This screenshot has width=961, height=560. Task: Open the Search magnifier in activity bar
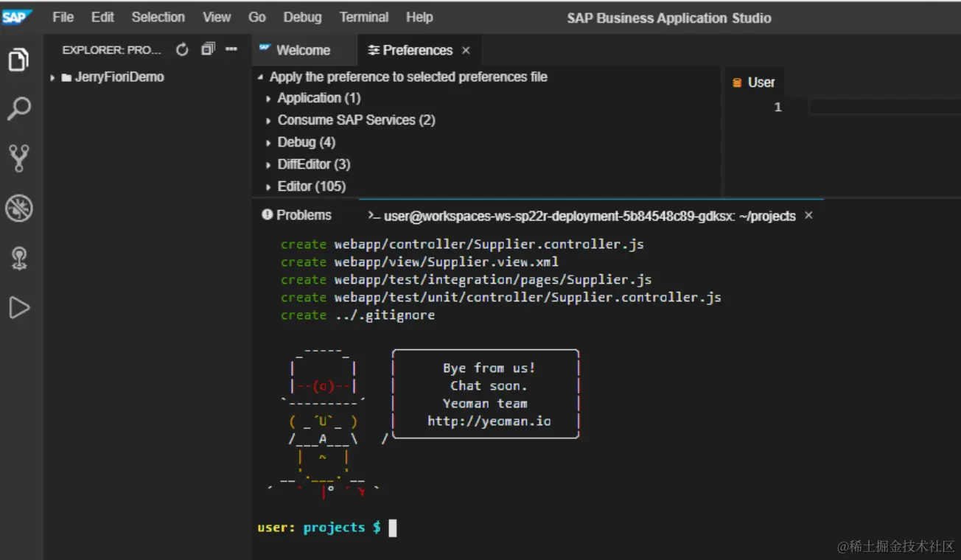click(19, 108)
